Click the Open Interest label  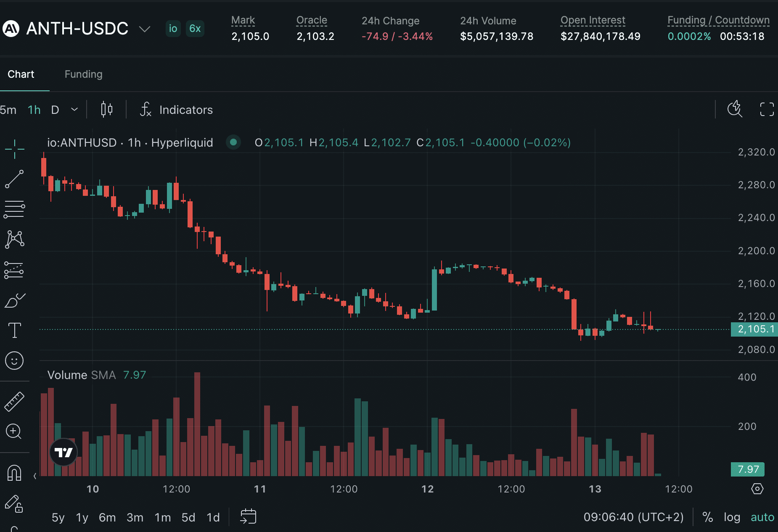pyautogui.click(x=593, y=20)
